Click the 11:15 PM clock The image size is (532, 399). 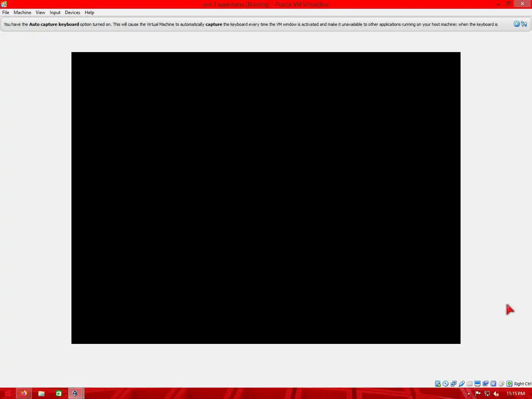[516, 394]
